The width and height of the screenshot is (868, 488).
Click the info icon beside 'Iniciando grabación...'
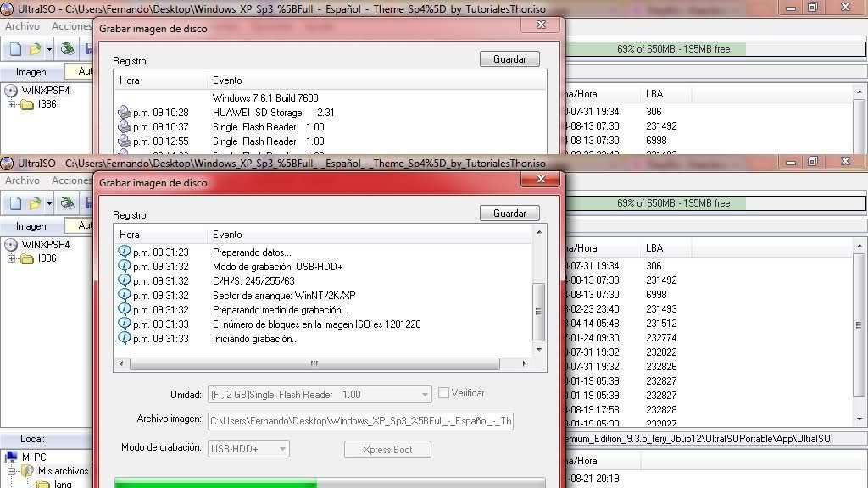[125, 338]
